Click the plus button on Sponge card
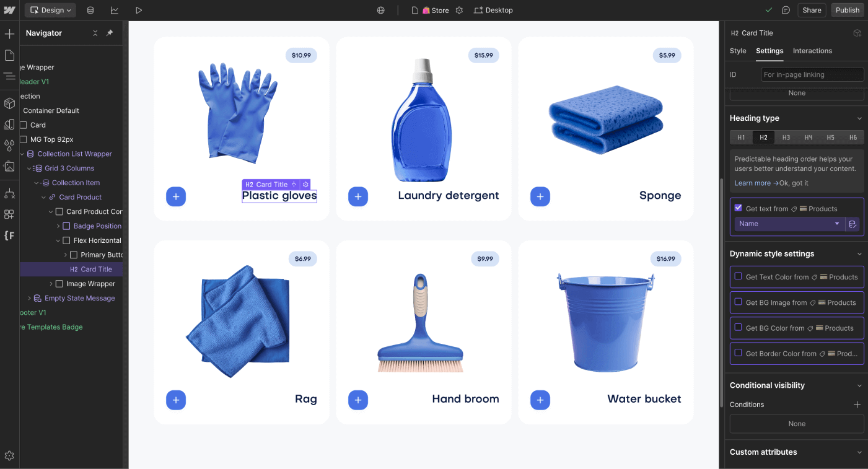This screenshot has width=868, height=469. coord(540,196)
